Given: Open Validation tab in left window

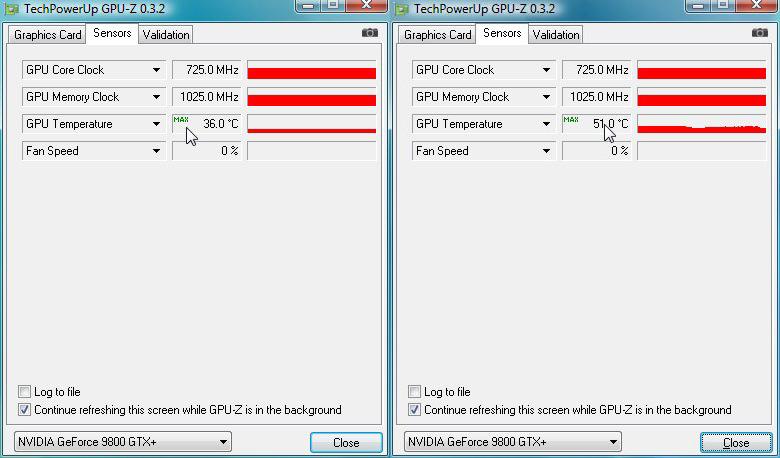Looking at the screenshot, I should (x=166, y=35).
